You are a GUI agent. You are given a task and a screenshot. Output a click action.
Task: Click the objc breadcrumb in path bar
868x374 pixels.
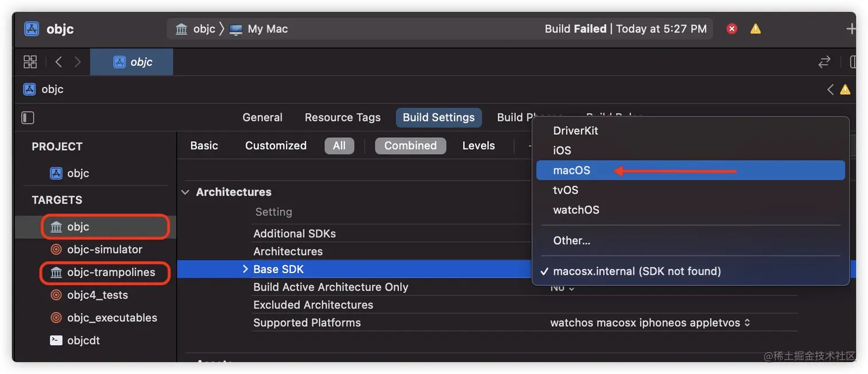click(x=43, y=89)
